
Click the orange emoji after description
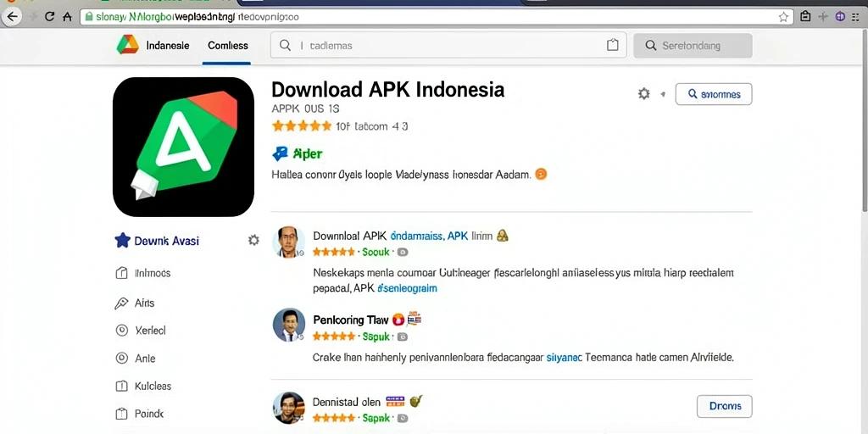point(541,175)
